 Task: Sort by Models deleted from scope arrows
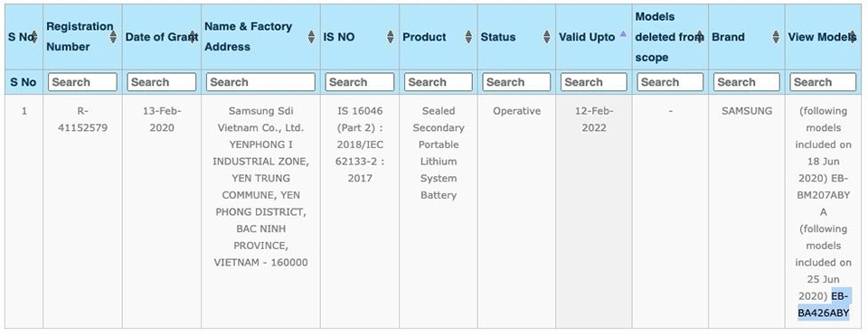tap(700, 37)
